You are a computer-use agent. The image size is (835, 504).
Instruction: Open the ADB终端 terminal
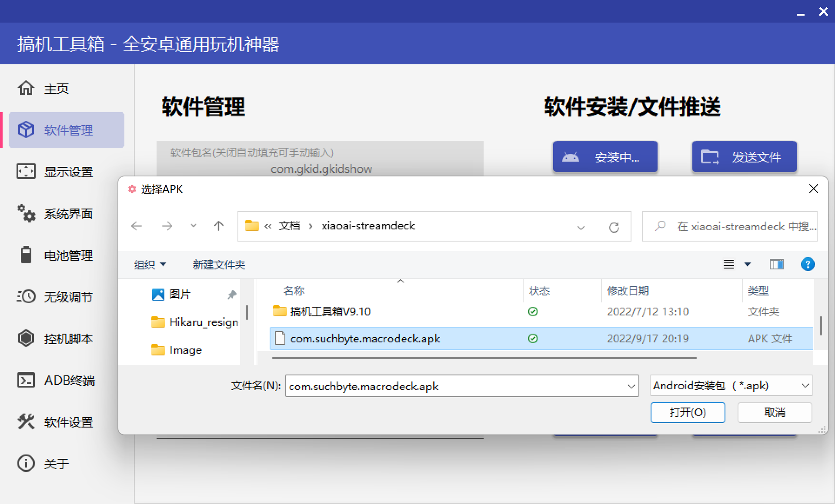click(69, 380)
